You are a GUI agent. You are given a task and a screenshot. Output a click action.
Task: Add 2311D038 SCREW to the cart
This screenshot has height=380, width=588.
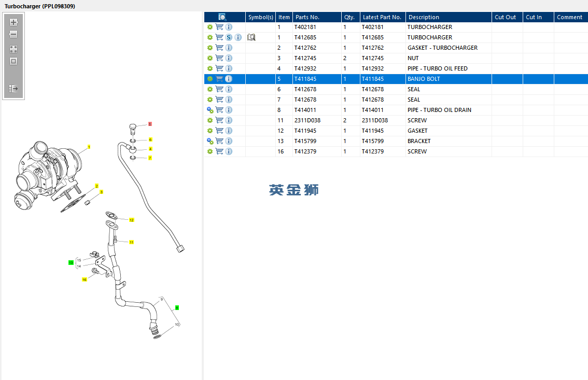pyautogui.click(x=219, y=120)
